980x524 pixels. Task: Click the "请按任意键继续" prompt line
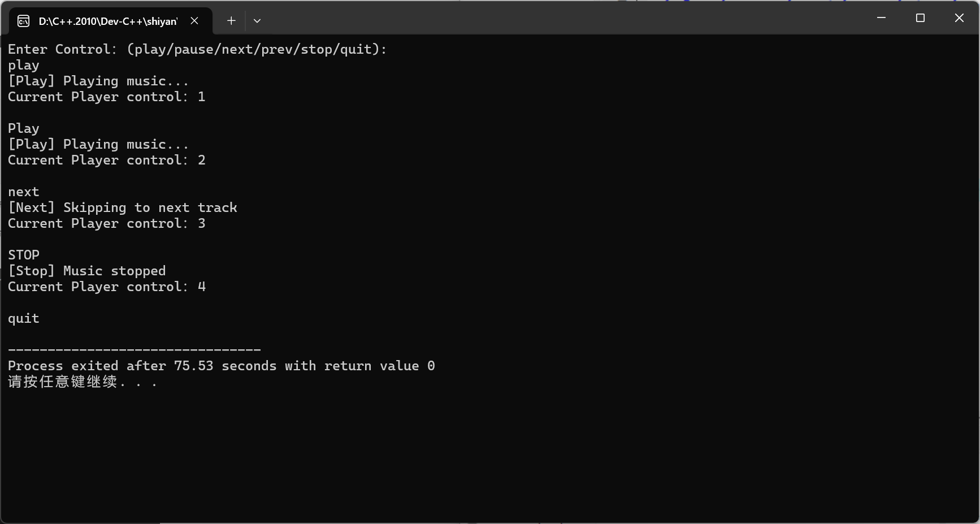[82, 382]
